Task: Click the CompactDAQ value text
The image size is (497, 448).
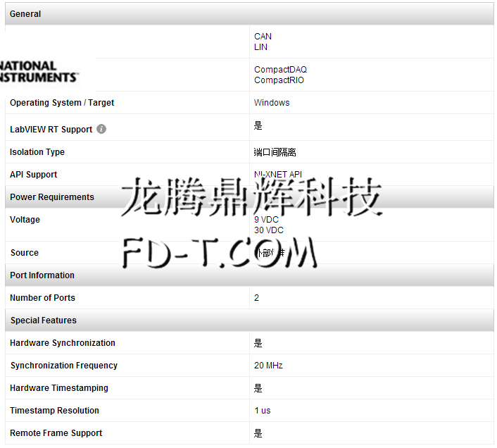Action: pos(280,70)
